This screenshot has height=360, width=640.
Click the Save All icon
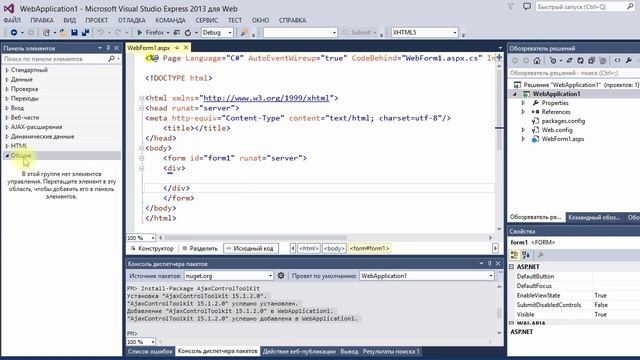click(x=85, y=32)
